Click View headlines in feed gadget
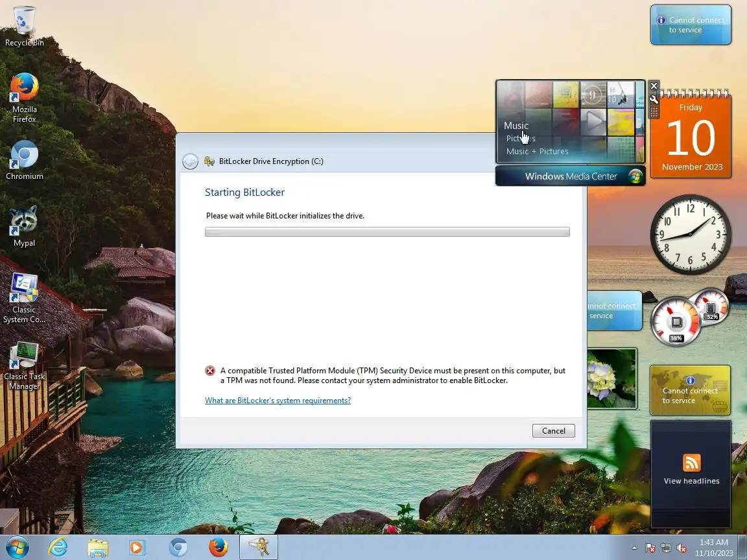Viewport: 747px width, 560px height. pos(691,481)
